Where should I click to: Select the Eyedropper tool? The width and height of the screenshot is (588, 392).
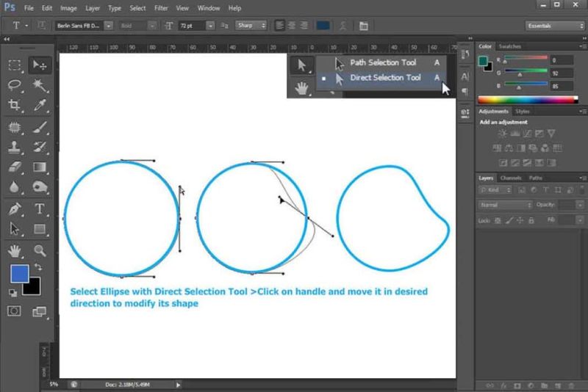(x=40, y=105)
